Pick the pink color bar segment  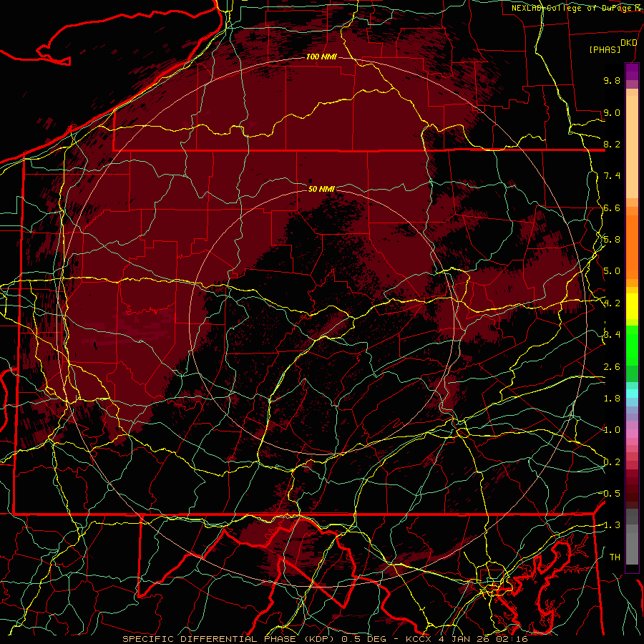pyautogui.click(x=632, y=434)
